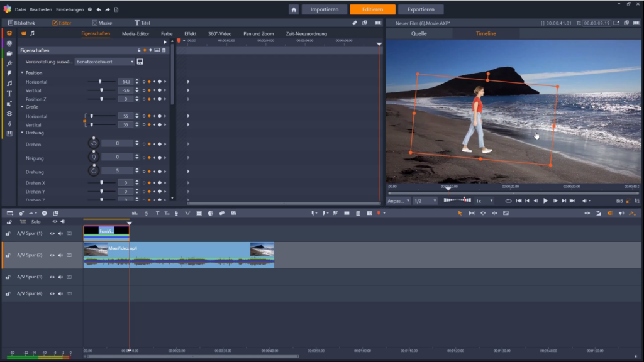The width and height of the screenshot is (644, 362).
Task: Open the voice-over microphone tool
Action: pyautogui.click(x=176, y=213)
